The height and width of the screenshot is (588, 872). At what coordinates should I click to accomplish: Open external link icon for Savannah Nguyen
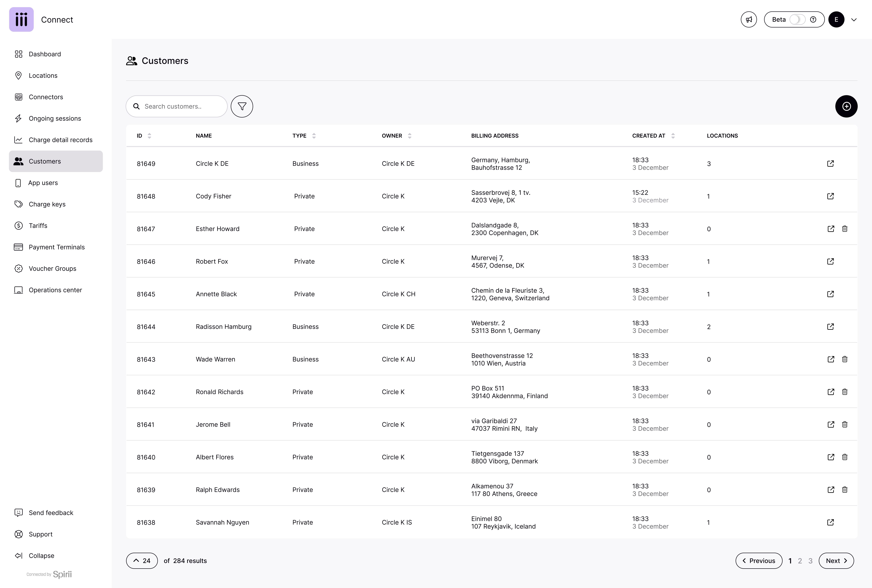coord(830,522)
